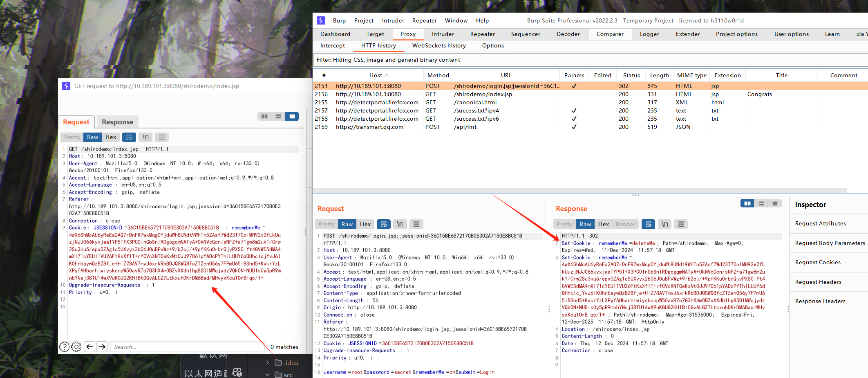This screenshot has width=868, height=378.
Task: Set Response panel view to Pretty
Action: pos(565,224)
